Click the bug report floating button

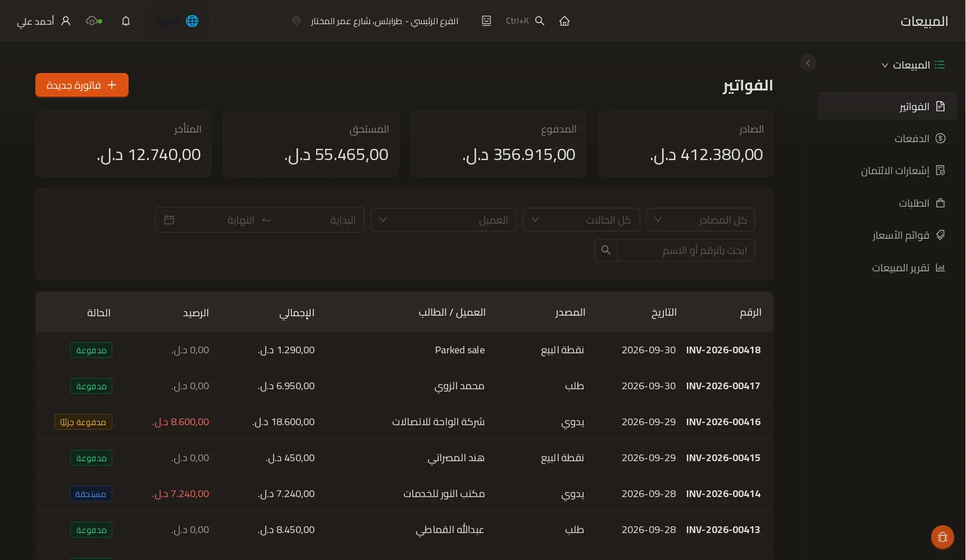[942, 537]
